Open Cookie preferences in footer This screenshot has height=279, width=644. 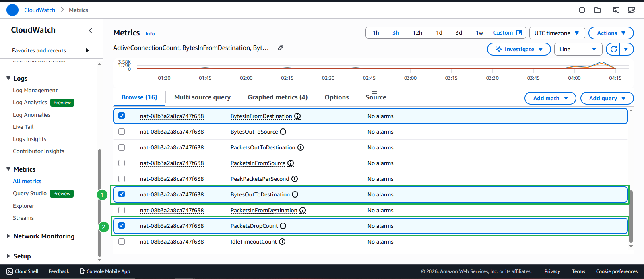pyautogui.click(x=617, y=271)
